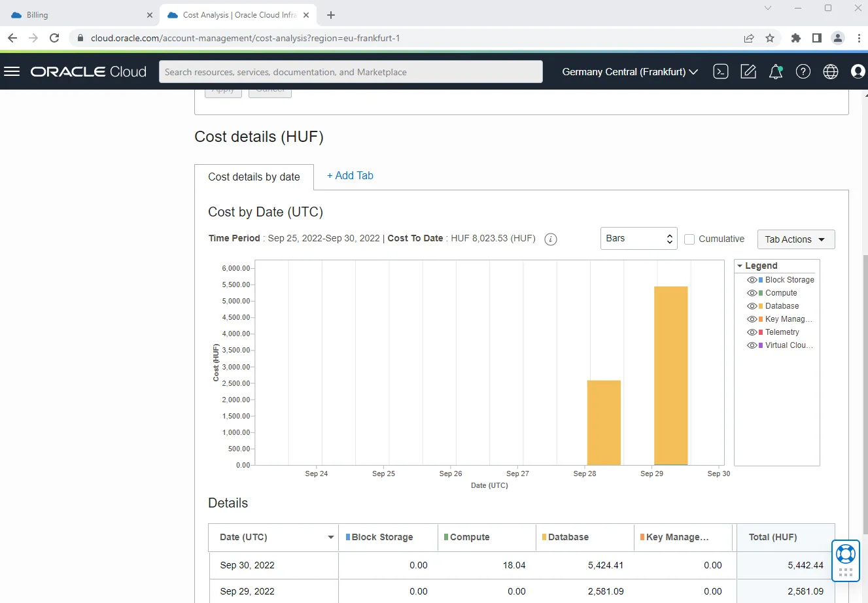868x603 pixels.
Task: Click the Sep 29 Database bar in chart
Action: click(x=671, y=375)
